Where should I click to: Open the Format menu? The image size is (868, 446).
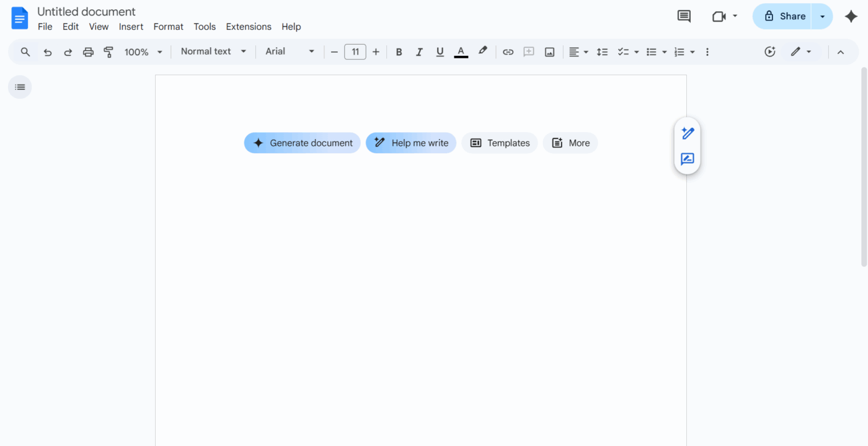click(168, 27)
